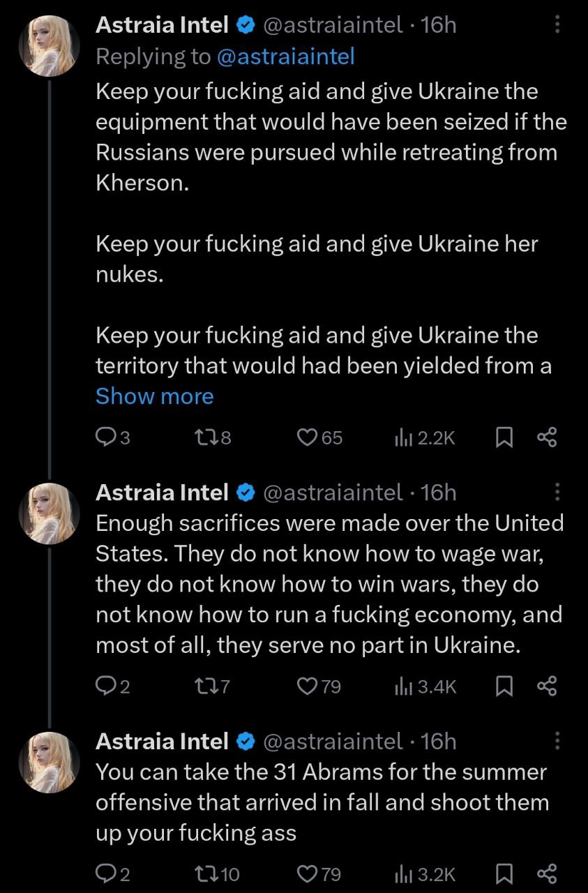Expand the first tweet with Show more

point(154,396)
